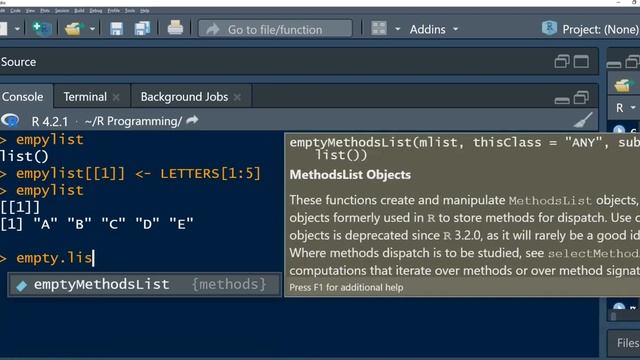The width and height of the screenshot is (640, 360).
Task: Switch to the Background Jobs tab
Action: tap(184, 97)
